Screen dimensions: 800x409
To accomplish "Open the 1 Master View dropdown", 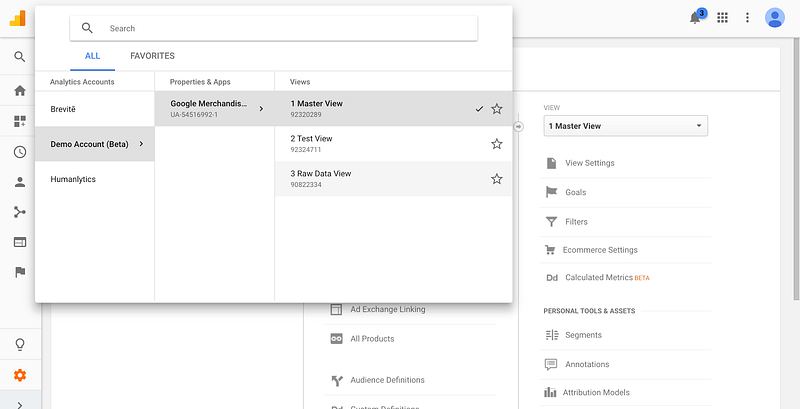I will click(x=626, y=126).
